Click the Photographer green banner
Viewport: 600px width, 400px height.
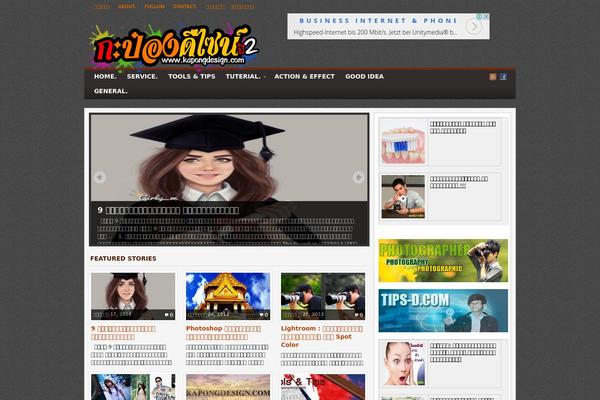point(443,261)
